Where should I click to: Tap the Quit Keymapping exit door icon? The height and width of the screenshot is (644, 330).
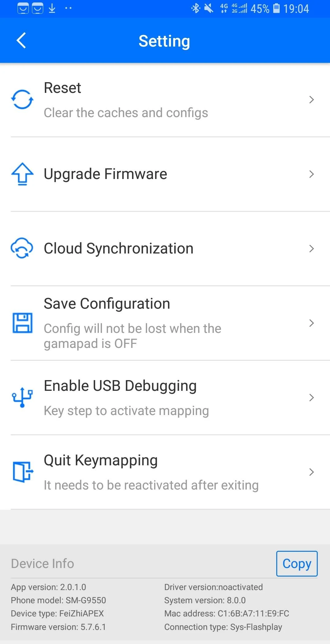point(23,472)
